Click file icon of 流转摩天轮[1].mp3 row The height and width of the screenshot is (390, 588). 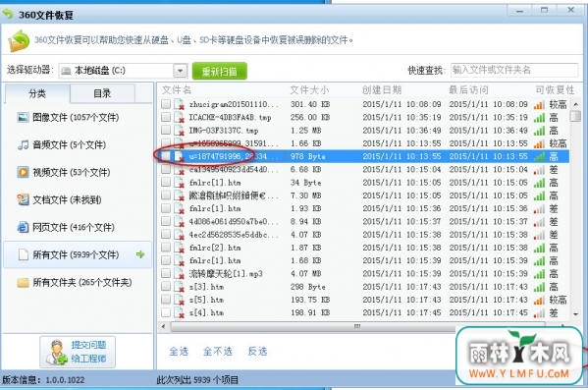pyautogui.click(x=180, y=274)
